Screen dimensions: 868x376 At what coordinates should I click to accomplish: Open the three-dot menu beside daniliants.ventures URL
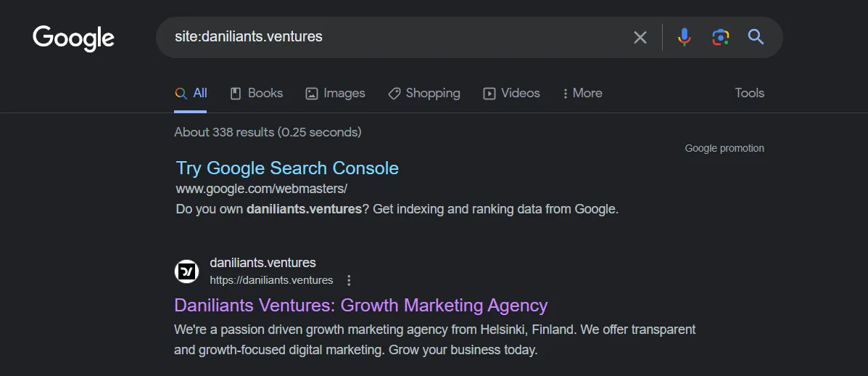click(x=349, y=280)
